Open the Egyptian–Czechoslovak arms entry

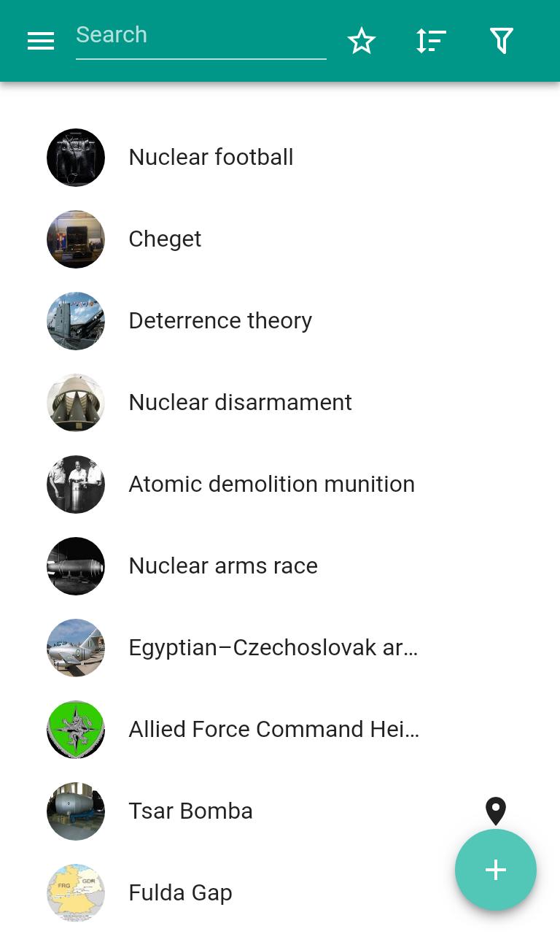(280, 648)
